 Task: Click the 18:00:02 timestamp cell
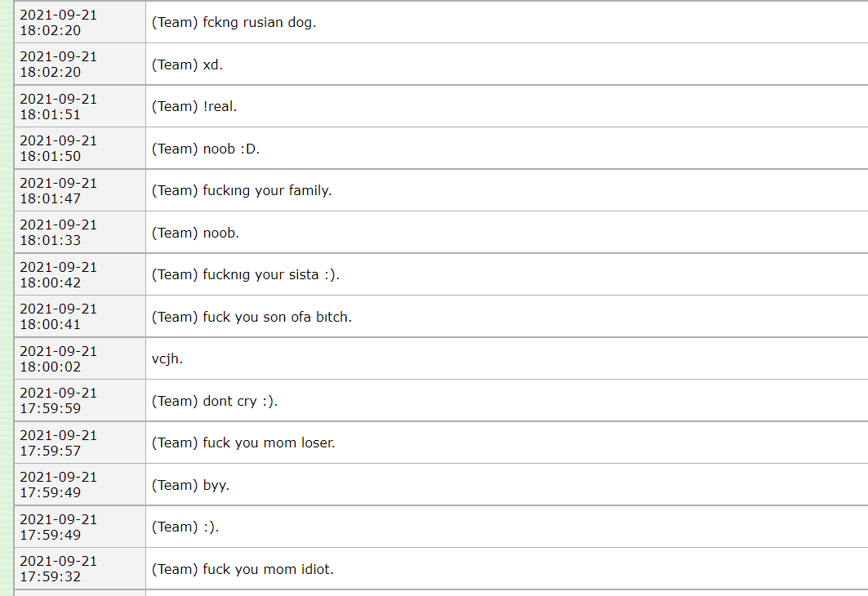point(58,358)
